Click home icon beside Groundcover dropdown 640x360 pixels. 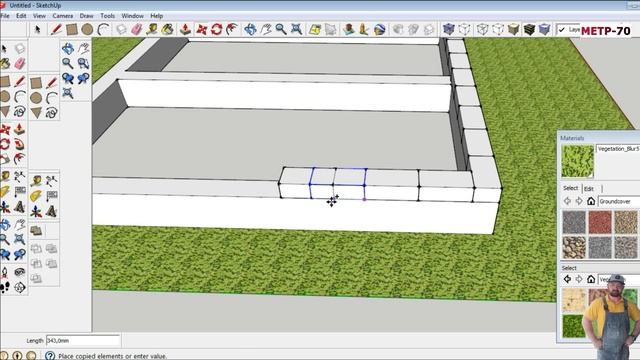591,201
